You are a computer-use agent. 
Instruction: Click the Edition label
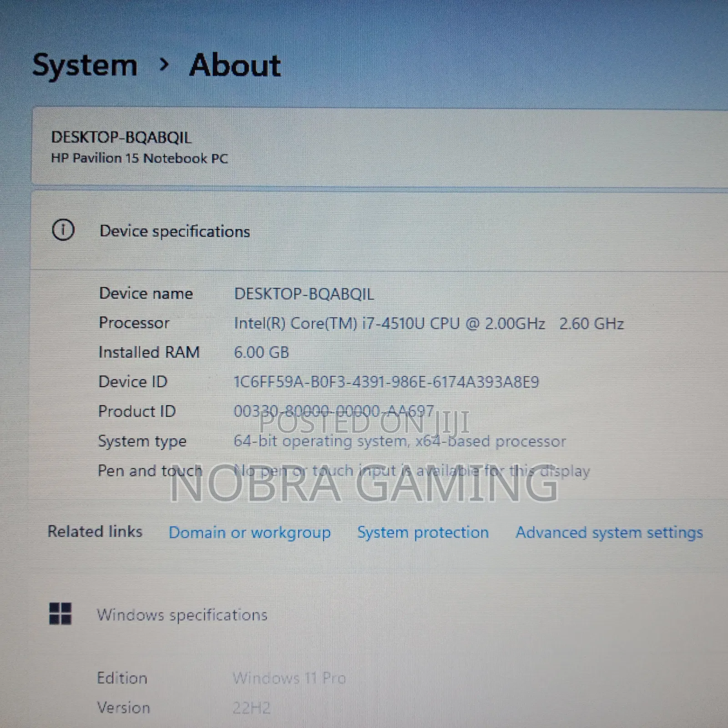point(122,678)
